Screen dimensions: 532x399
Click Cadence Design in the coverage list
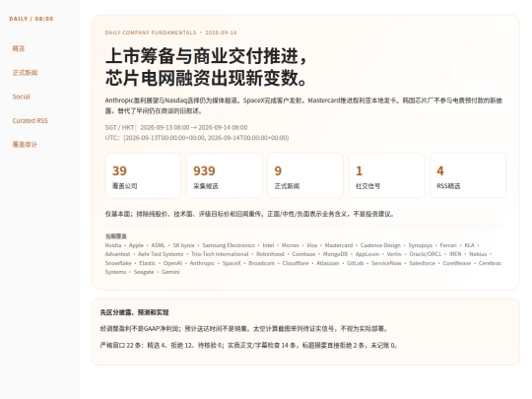point(380,245)
